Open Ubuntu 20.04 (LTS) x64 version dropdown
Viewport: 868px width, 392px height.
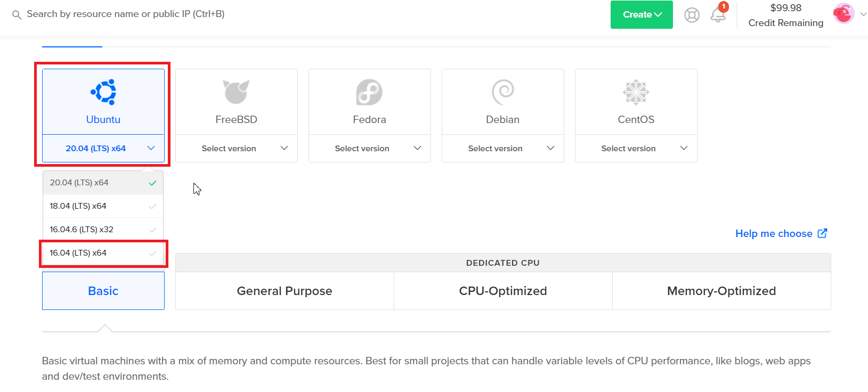tap(103, 148)
